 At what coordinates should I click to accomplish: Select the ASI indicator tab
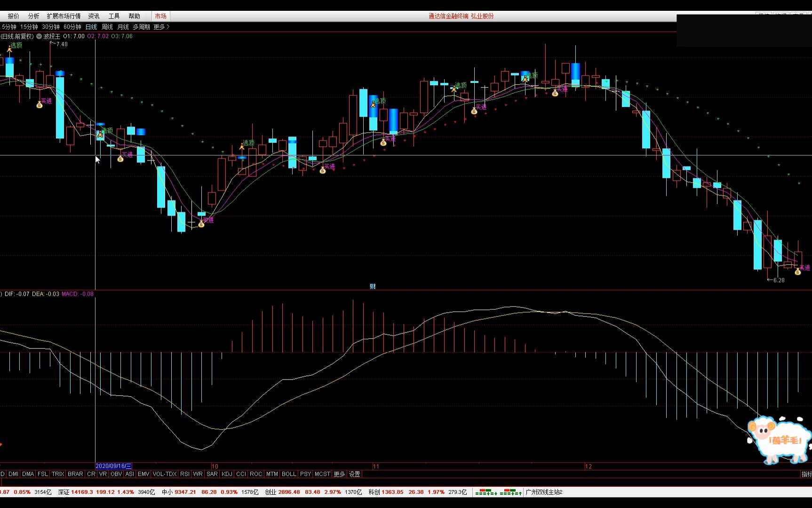coord(129,474)
